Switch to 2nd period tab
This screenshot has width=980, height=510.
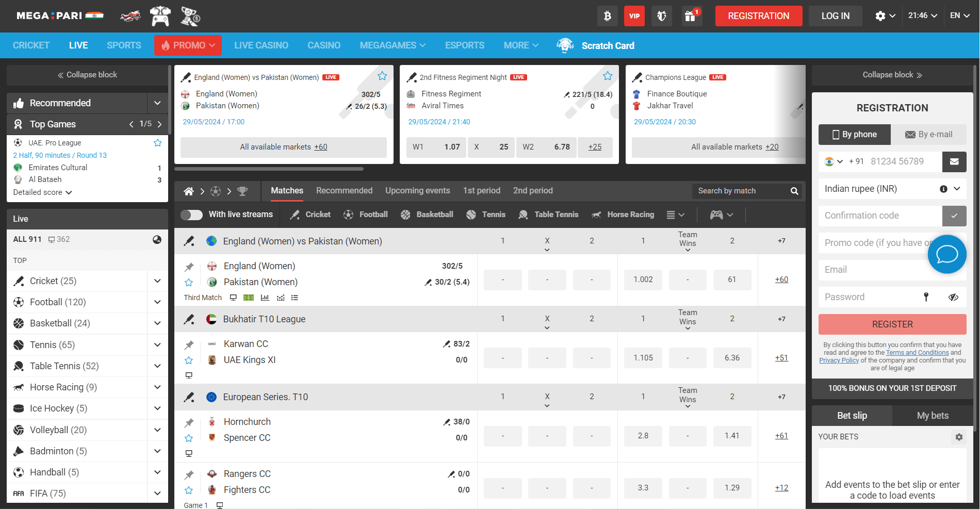[x=533, y=191]
